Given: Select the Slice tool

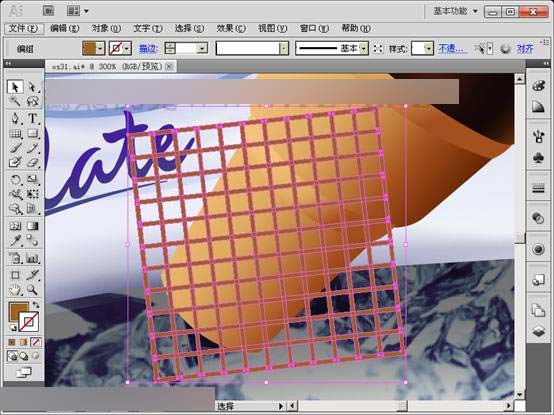Looking at the screenshot, I should pos(32,275).
